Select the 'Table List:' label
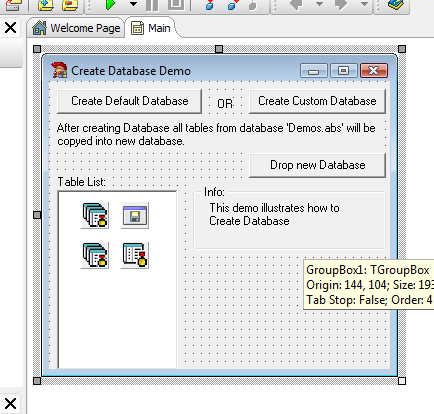Screen dimensions: 434x414 (81, 182)
